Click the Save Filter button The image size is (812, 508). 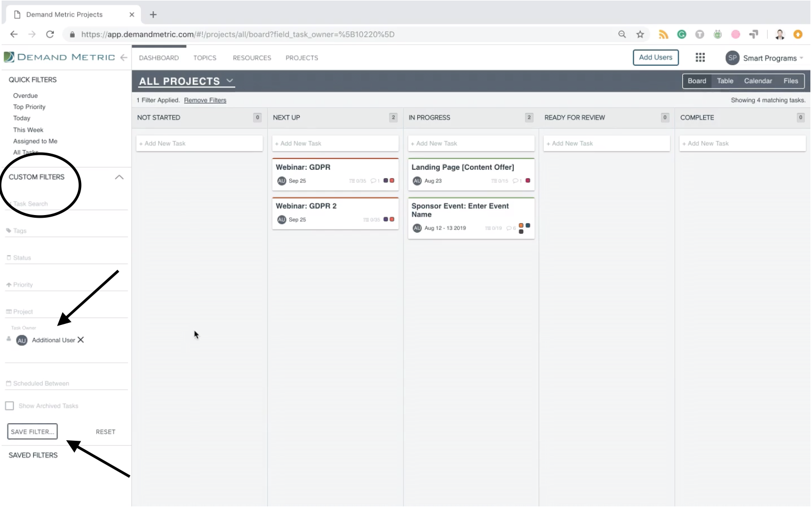tap(33, 432)
